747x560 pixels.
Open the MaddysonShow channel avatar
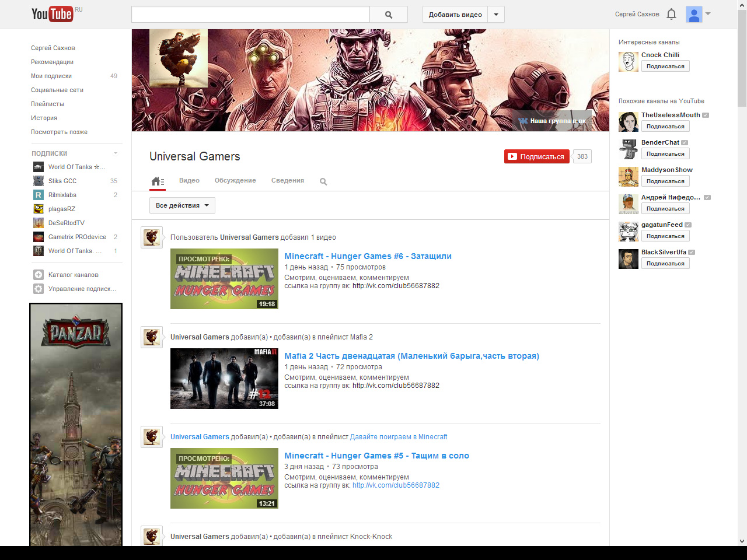tap(629, 176)
